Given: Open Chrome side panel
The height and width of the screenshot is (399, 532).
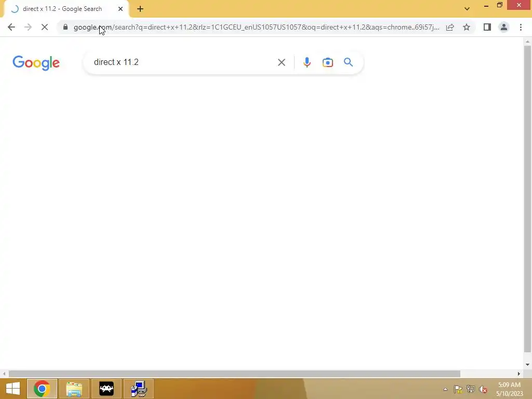Looking at the screenshot, I should 487,27.
